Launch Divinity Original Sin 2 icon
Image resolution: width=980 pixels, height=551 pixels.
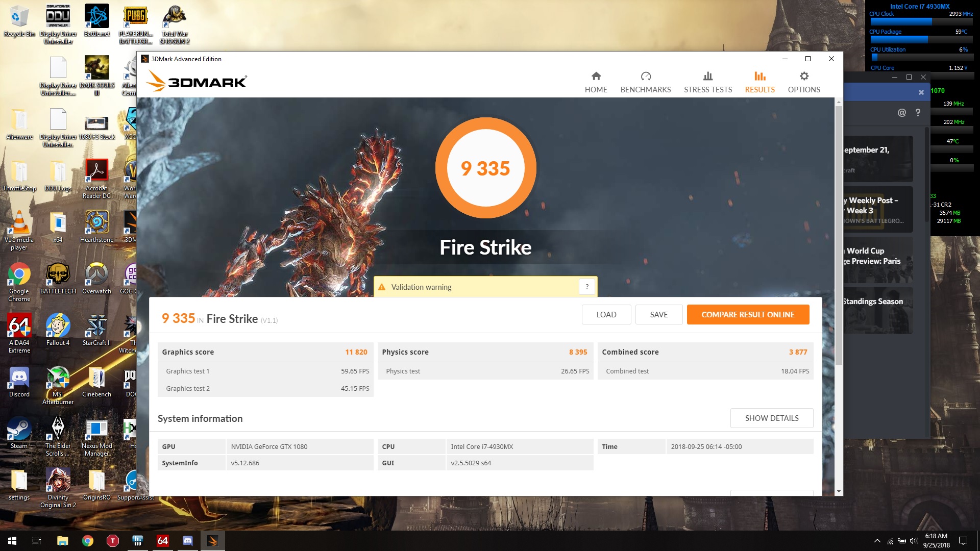(x=58, y=488)
